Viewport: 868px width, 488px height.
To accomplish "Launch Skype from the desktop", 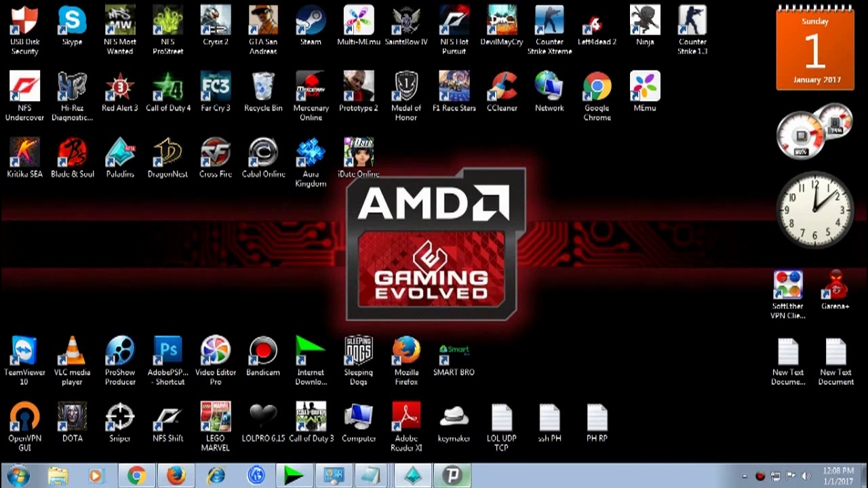I will [72, 26].
